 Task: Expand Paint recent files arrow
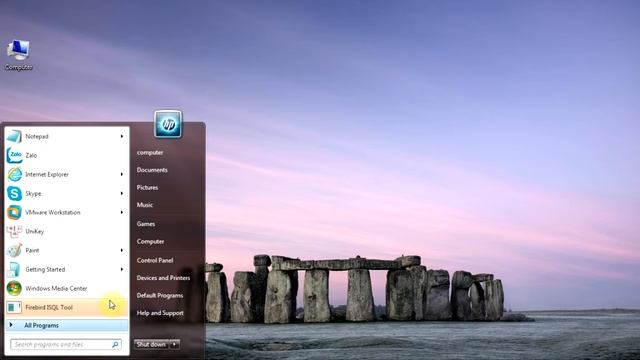(122, 250)
